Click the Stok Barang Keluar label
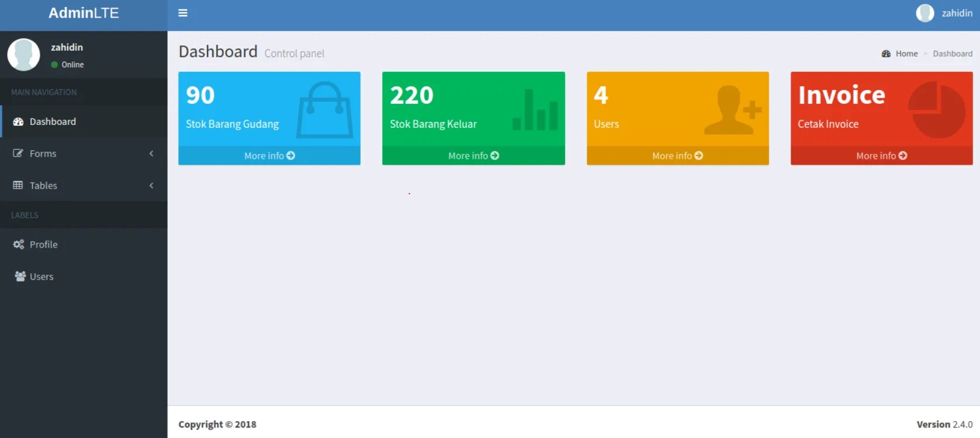 (434, 124)
